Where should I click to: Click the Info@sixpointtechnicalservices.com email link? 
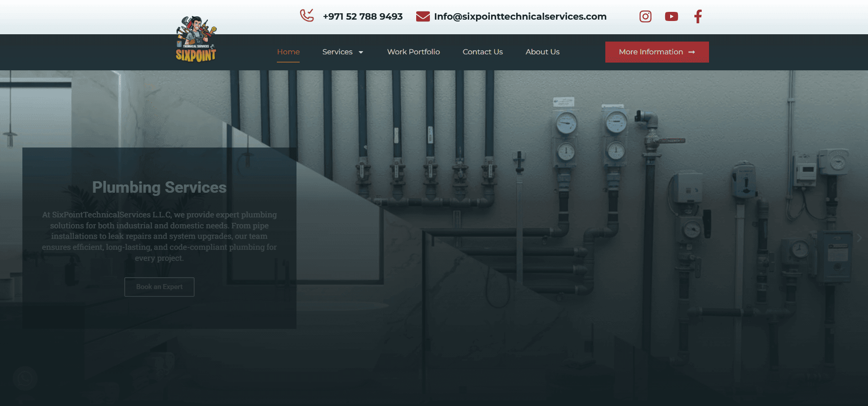point(520,16)
